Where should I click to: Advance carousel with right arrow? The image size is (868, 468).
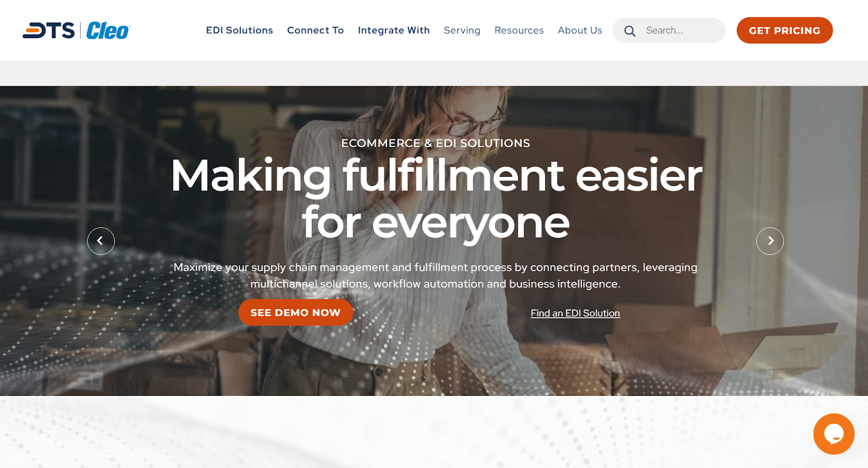[x=770, y=241]
